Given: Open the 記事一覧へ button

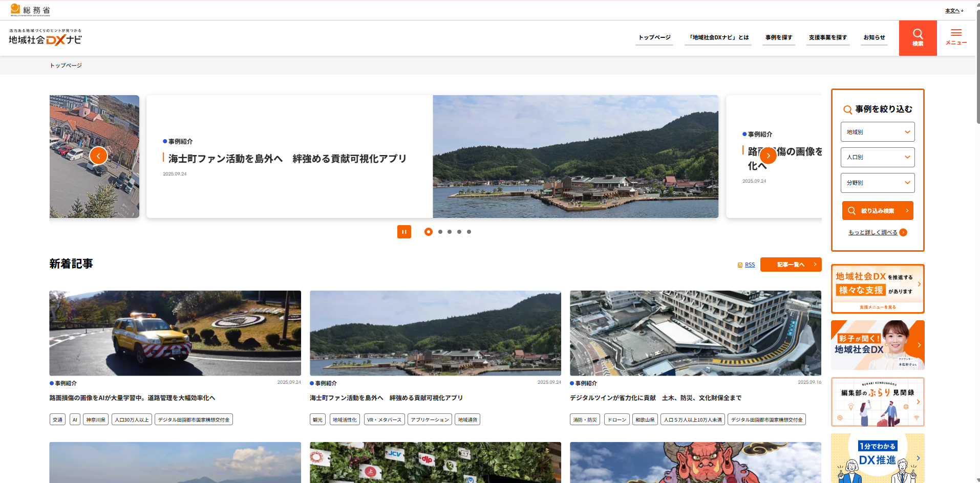Looking at the screenshot, I should click(791, 265).
